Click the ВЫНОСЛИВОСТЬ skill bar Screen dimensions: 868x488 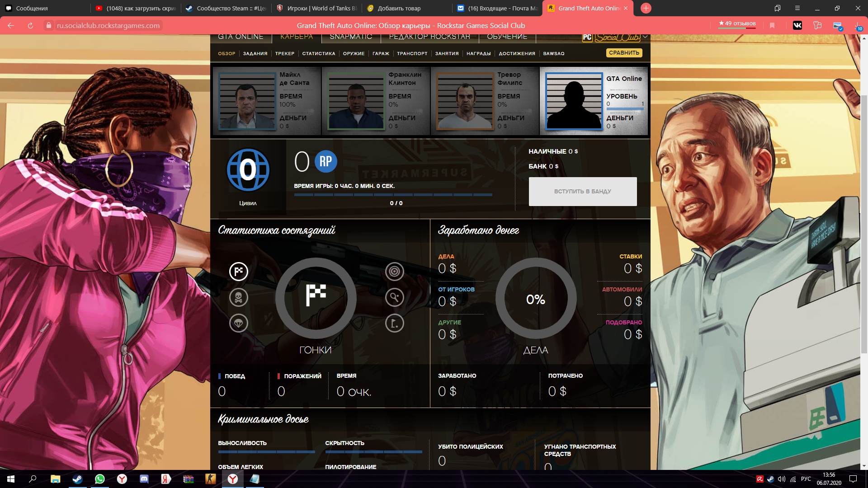pyautogui.click(x=266, y=452)
